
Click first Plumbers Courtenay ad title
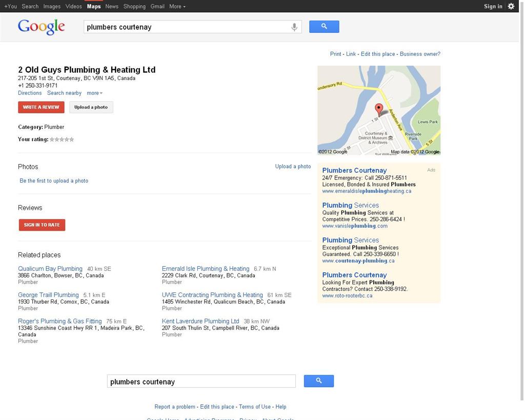point(354,170)
